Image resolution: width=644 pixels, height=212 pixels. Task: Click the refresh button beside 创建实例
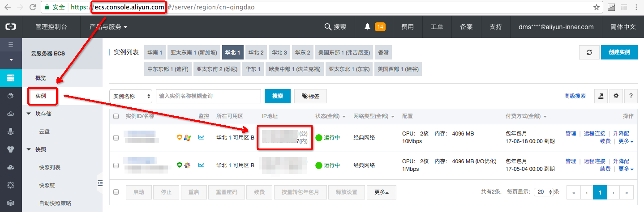click(589, 52)
